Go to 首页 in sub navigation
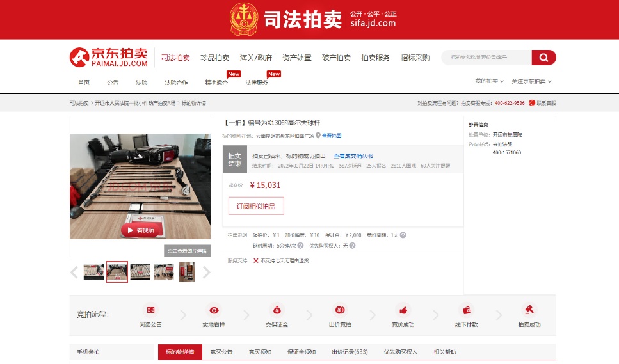The width and height of the screenshot is (619, 364). tap(84, 82)
